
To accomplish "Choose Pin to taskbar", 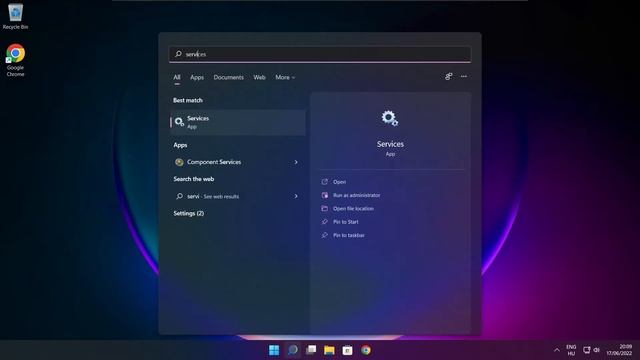I will [349, 236].
